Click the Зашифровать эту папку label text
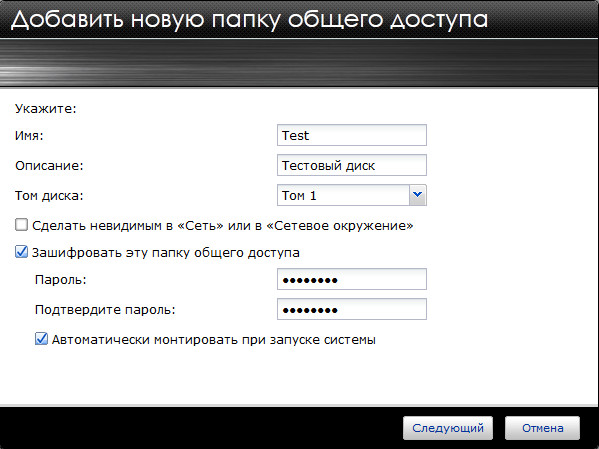The image size is (599, 449). tap(165, 253)
